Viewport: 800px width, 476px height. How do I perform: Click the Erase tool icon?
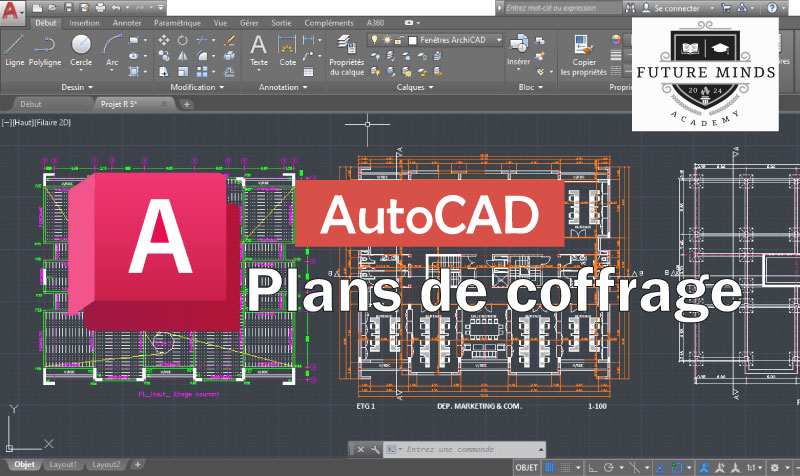[230, 40]
